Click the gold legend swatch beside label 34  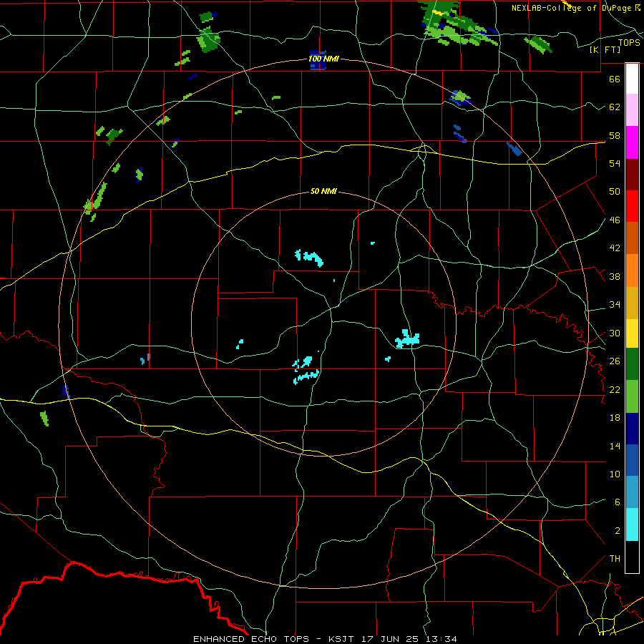632,303
